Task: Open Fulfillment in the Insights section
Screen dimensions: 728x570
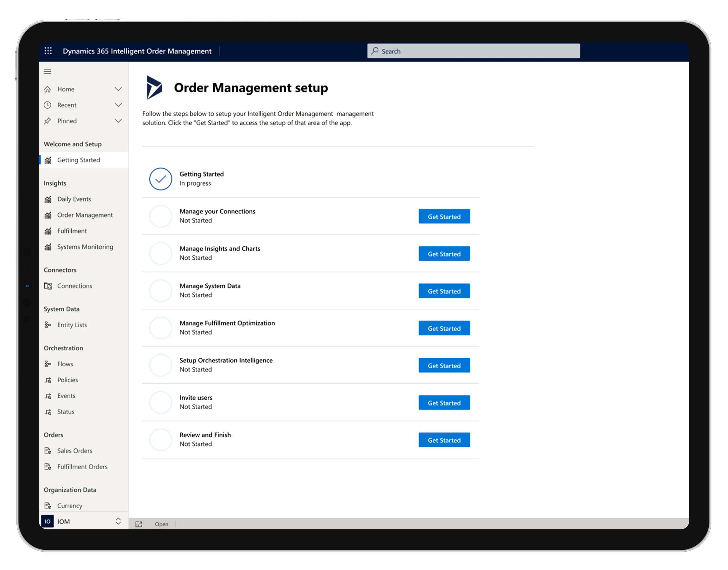Action: click(x=84, y=231)
